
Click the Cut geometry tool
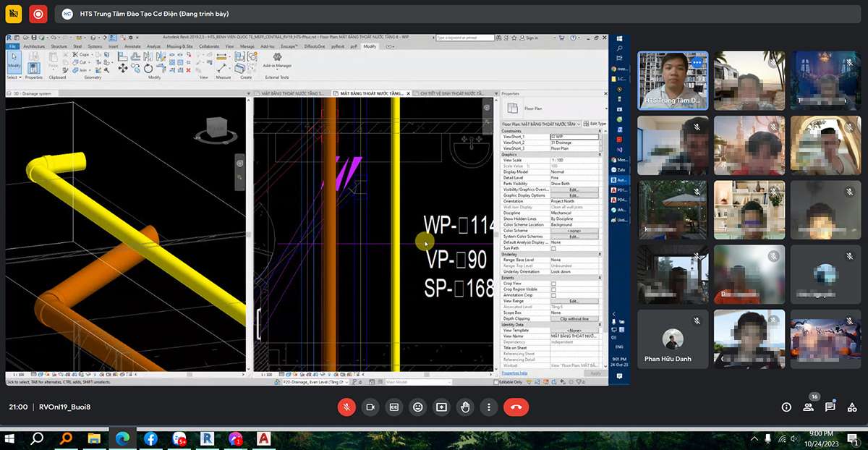pos(81,62)
